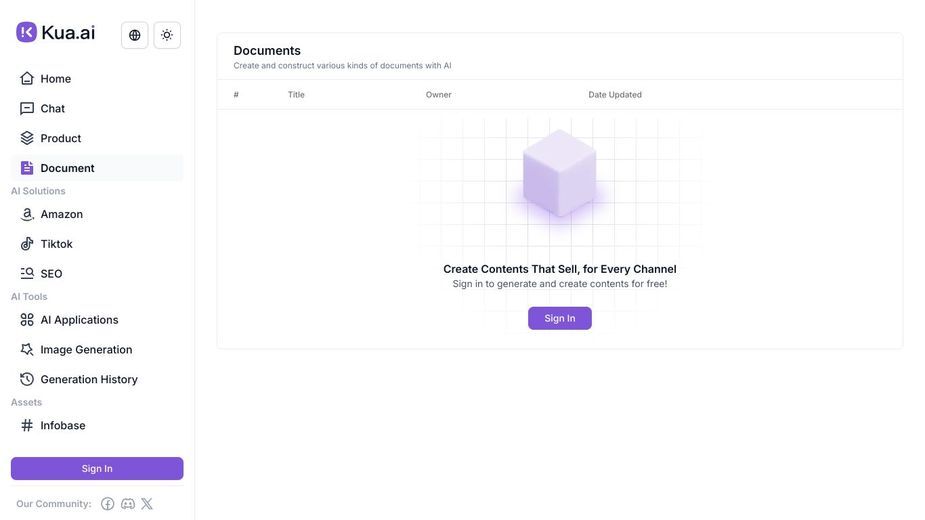Open Image Generation tool
Viewport: 925px width, 520px height.
click(x=97, y=349)
